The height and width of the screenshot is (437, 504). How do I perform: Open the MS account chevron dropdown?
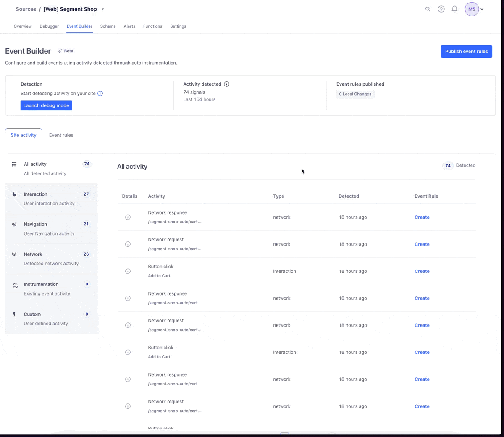click(481, 9)
